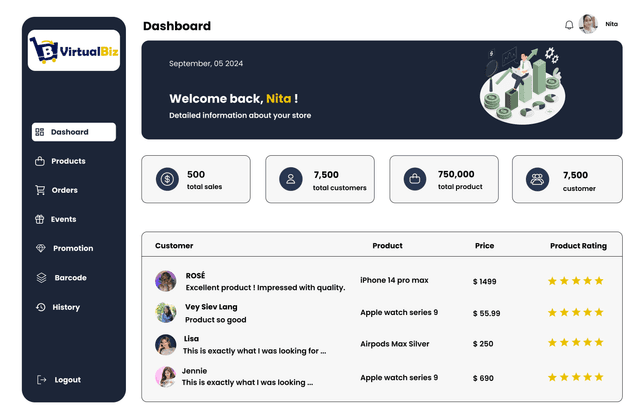Open Nita's profile avatar
The image size is (640, 414).
click(x=588, y=24)
